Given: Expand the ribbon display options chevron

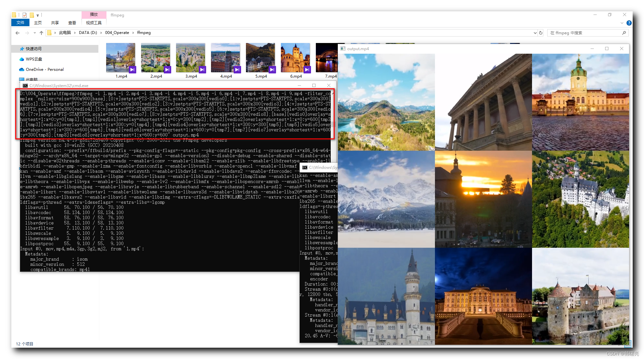Looking at the screenshot, I should click(621, 23).
